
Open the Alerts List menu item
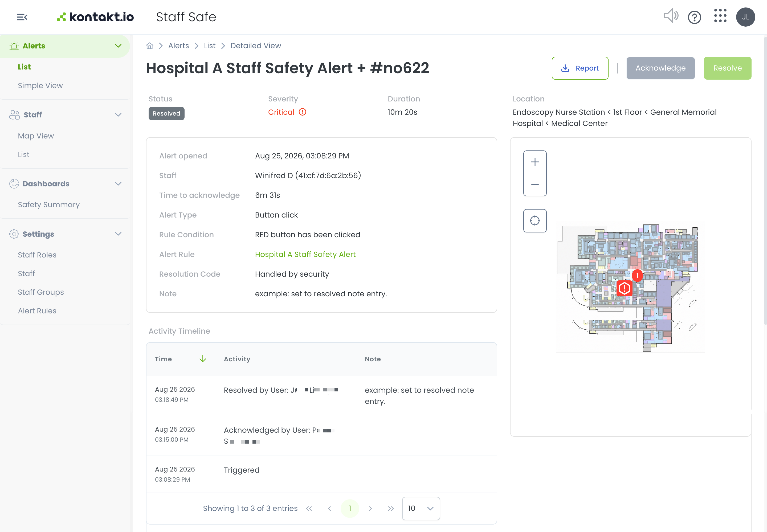(24, 67)
